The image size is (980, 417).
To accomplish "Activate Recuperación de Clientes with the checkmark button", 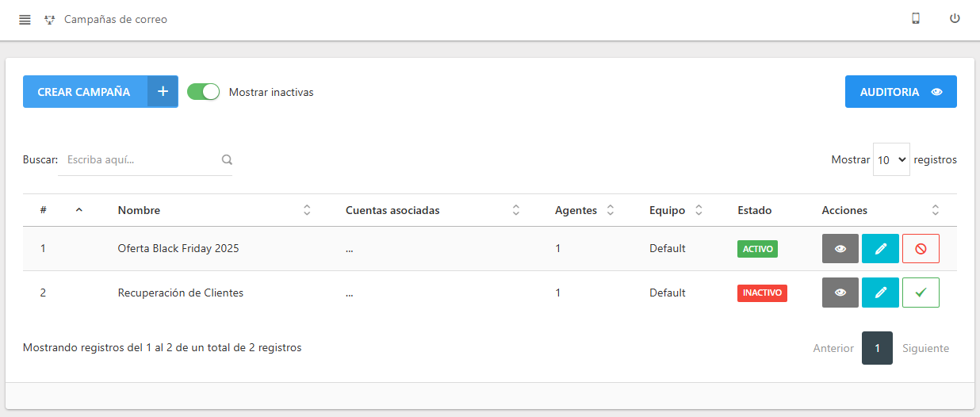I will pyautogui.click(x=921, y=293).
